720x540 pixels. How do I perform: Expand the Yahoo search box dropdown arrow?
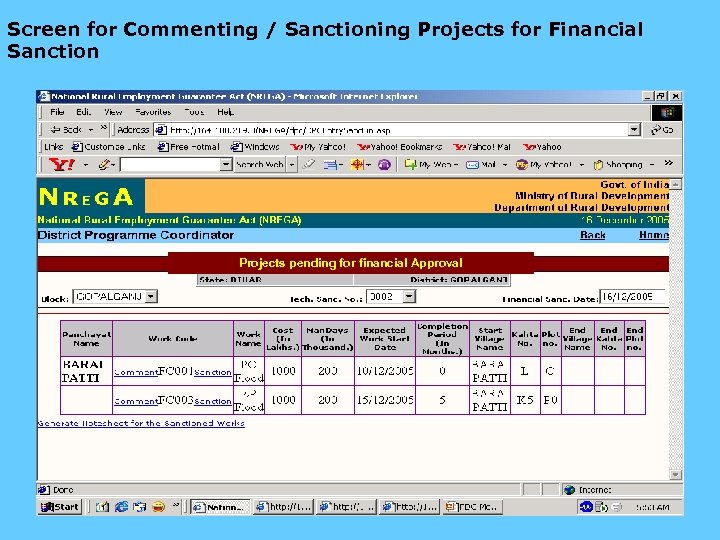pyautogui.click(x=226, y=164)
